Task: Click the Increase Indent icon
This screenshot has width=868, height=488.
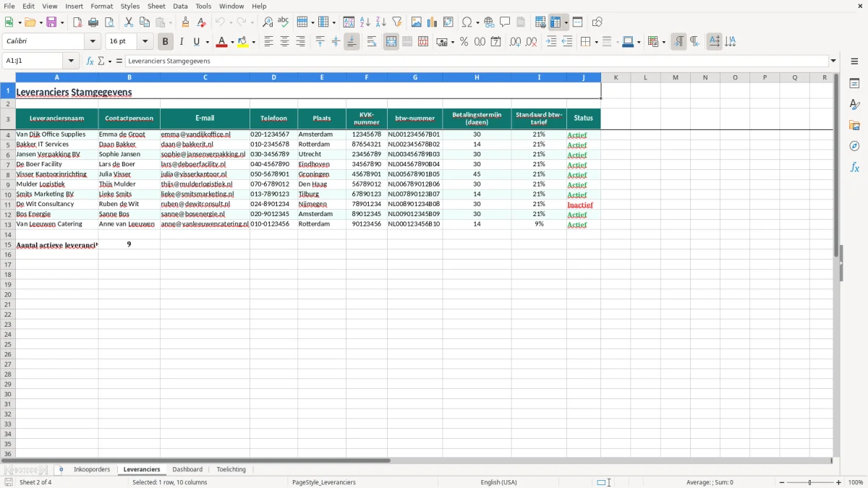Action: click(x=551, y=42)
